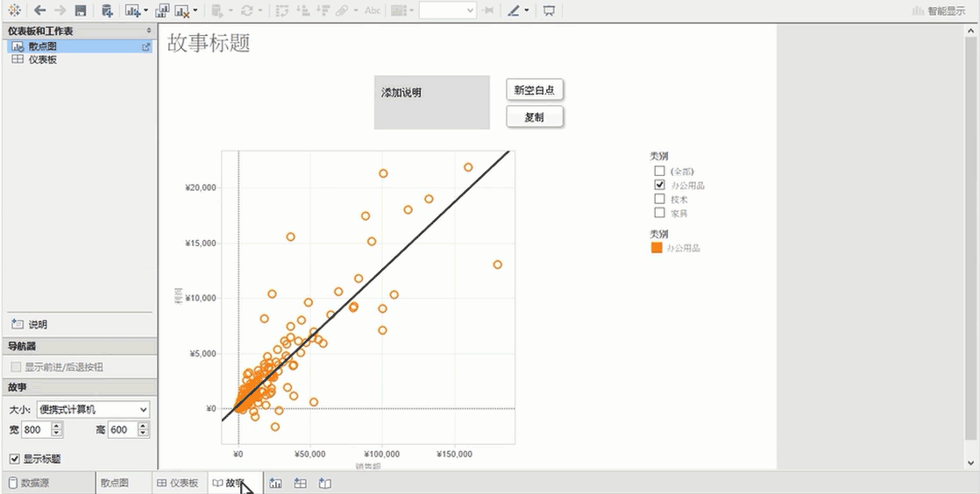Screen dimensions: 980x494
Task: Check the 技术 category filter
Action: pos(659,199)
